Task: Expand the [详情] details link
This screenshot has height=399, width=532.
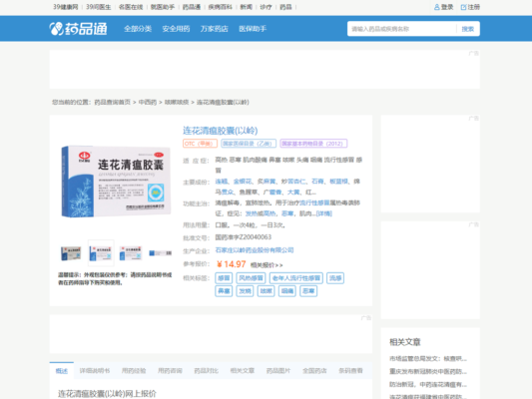Action: tap(324, 213)
